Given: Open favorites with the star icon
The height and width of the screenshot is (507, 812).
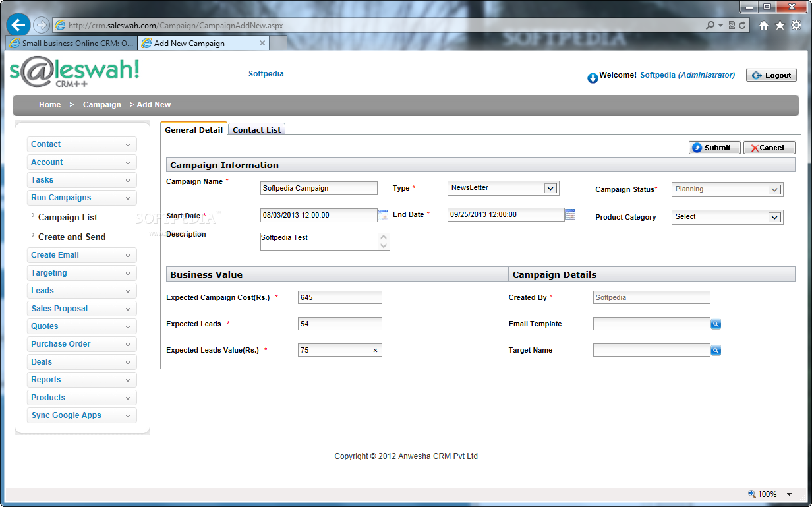Looking at the screenshot, I should (780, 26).
